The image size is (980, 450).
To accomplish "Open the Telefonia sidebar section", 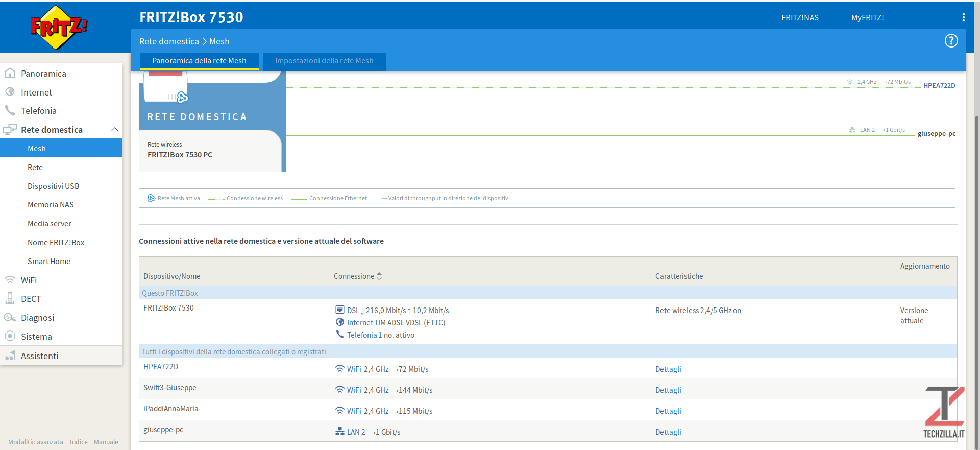I will [x=38, y=110].
